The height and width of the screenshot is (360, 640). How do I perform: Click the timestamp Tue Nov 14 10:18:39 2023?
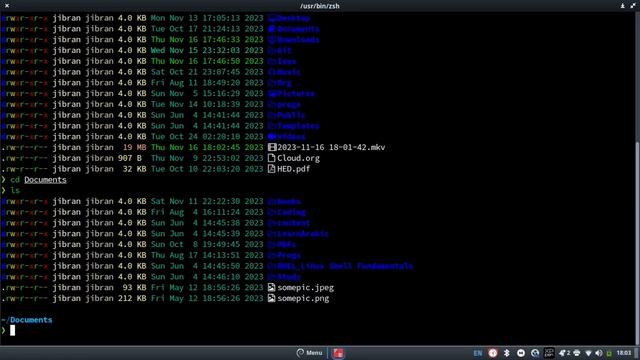(x=207, y=104)
